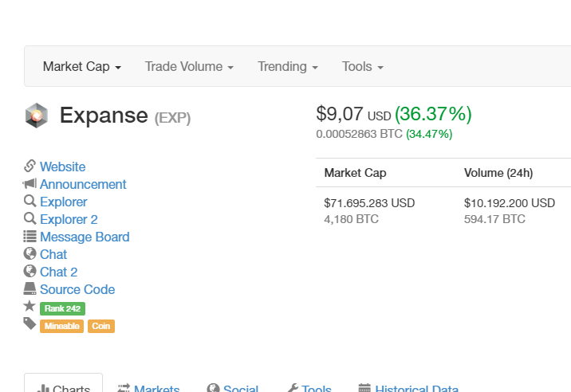Click the Expanse coin logo icon

[x=37, y=116]
